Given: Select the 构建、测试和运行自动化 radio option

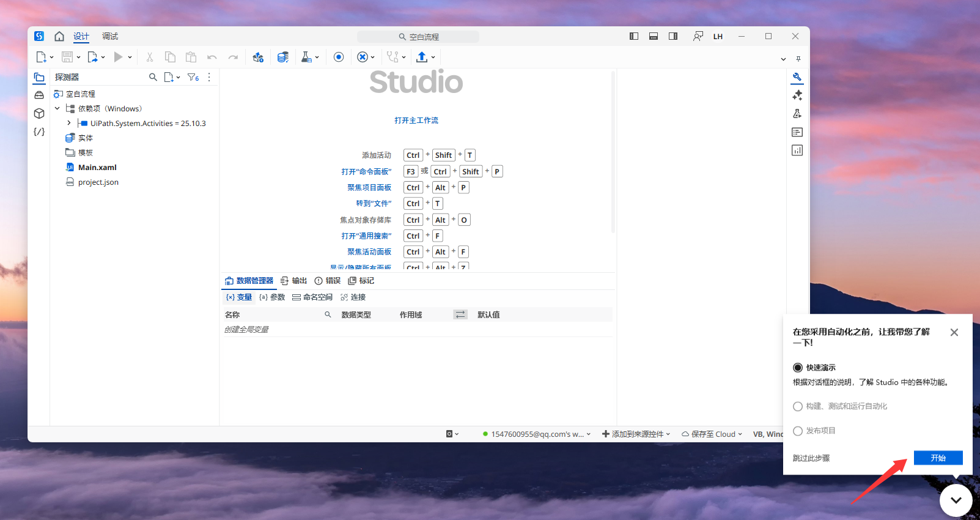Looking at the screenshot, I should (x=798, y=406).
